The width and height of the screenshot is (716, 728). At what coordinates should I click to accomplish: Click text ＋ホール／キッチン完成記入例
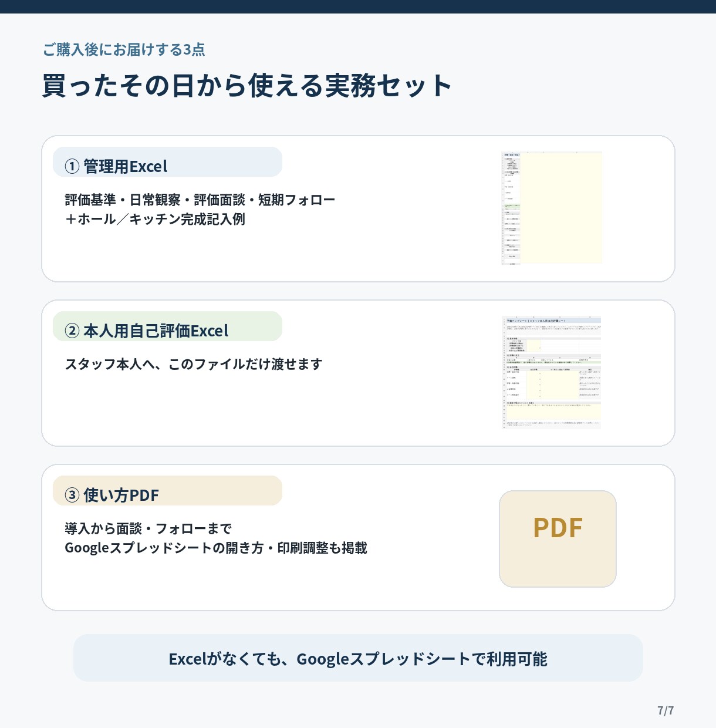(155, 219)
